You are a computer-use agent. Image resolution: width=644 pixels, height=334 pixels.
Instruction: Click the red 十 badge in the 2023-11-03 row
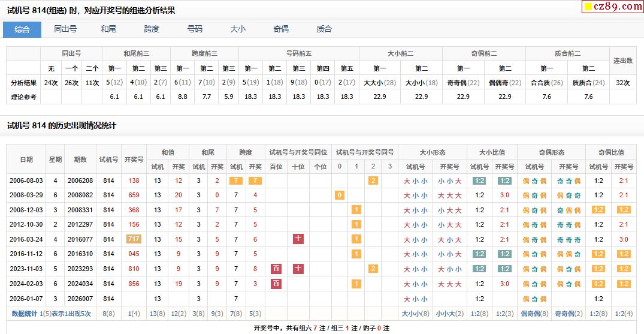coord(298,269)
